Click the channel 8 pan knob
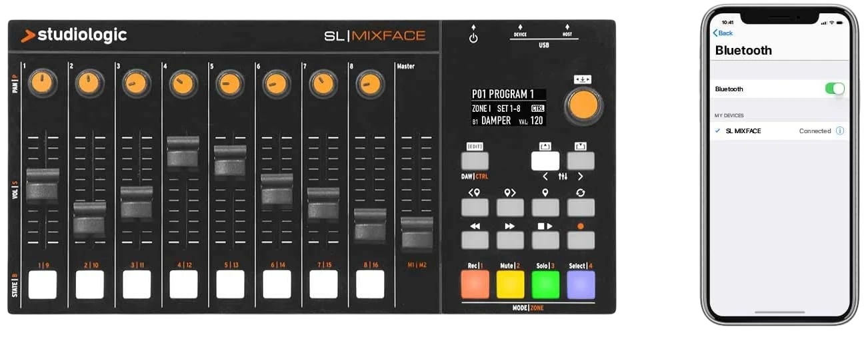 370,84
